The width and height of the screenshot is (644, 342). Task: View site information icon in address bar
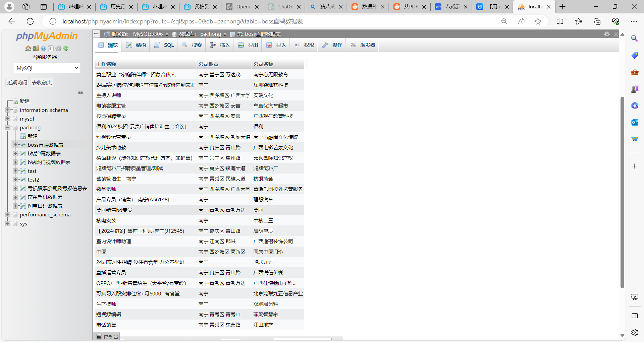point(53,21)
